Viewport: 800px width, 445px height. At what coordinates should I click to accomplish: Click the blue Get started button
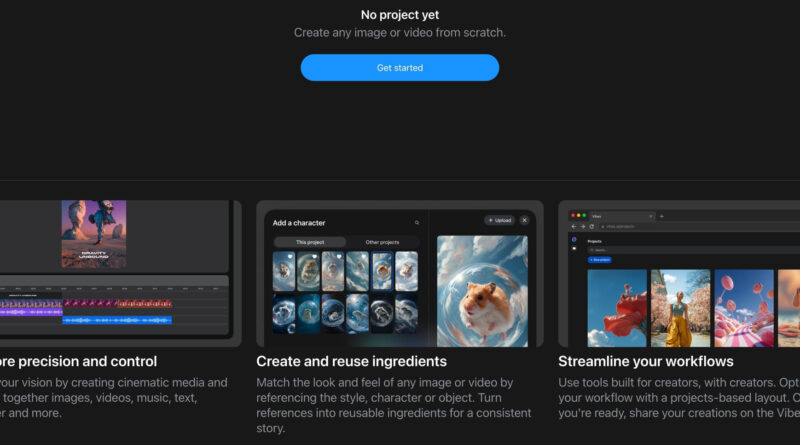click(x=399, y=68)
